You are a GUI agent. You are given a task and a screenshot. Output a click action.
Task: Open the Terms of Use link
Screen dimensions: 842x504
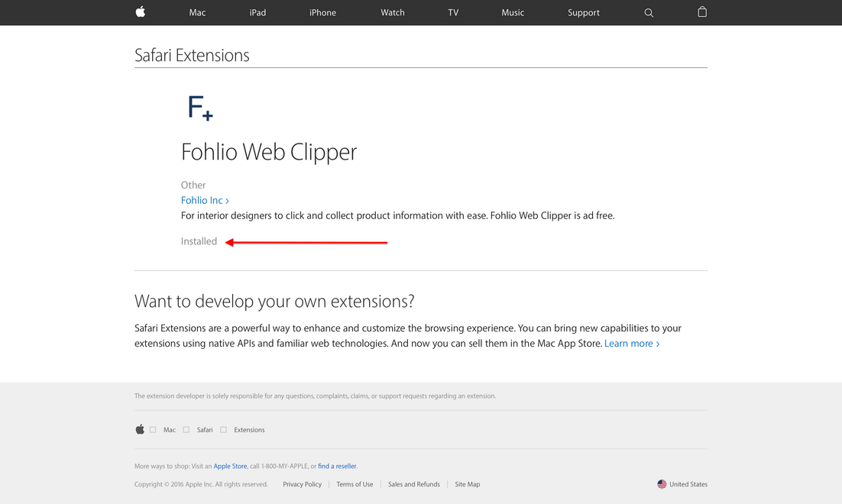(355, 484)
